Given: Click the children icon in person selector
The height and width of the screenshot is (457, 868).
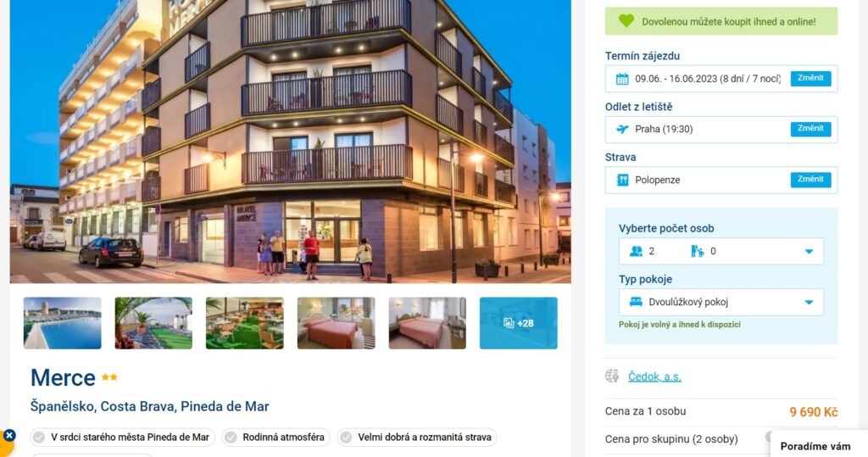Looking at the screenshot, I should [697, 252].
